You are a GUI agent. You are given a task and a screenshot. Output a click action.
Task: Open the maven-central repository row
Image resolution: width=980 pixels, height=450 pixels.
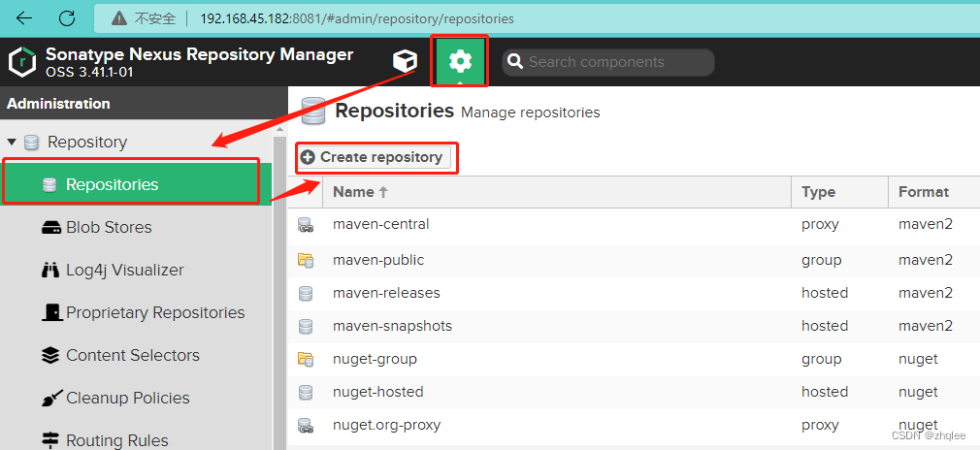click(634, 225)
